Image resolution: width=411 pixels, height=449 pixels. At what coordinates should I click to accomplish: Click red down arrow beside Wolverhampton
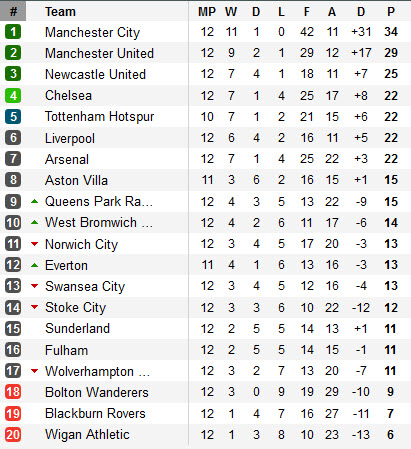tap(34, 371)
